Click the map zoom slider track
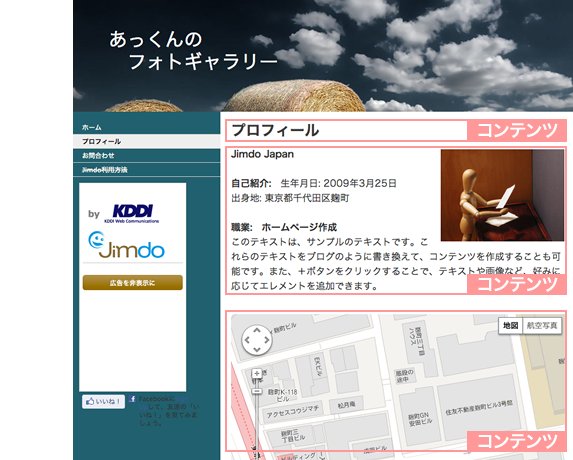The height and width of the screenshot is (460, 573). (257, 424)
